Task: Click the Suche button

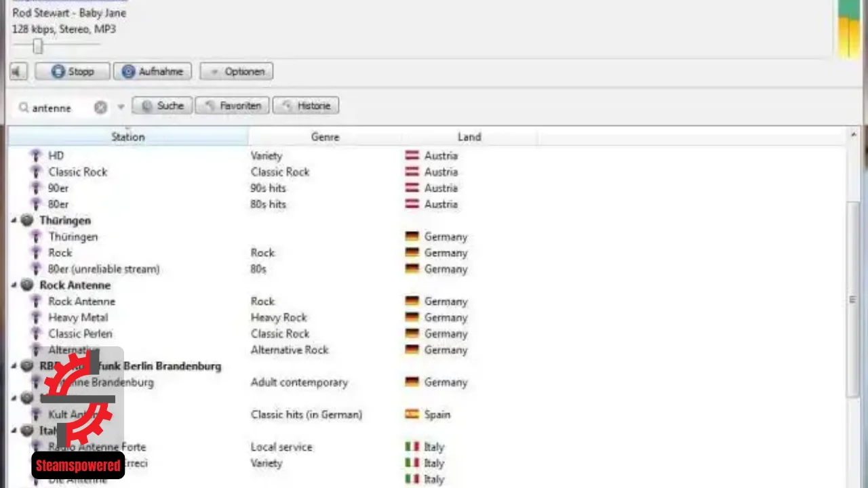Action: pyautogui.click(x=163, y=106)
